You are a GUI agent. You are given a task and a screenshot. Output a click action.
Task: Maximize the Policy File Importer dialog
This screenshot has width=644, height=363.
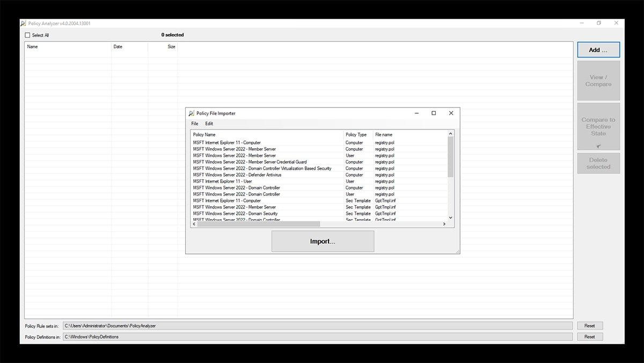pos(434,113)
